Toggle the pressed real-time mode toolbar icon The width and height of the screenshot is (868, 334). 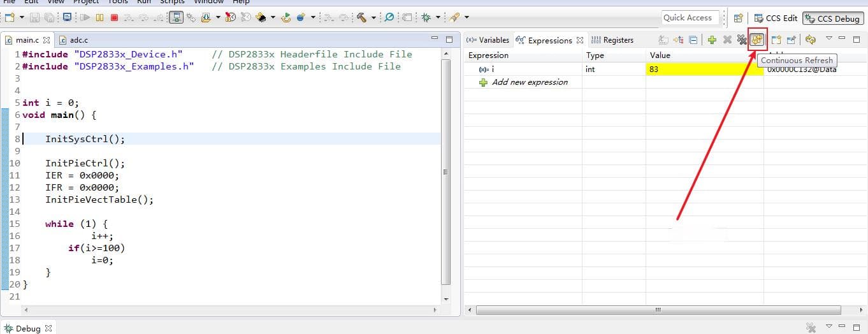(177, 17)
